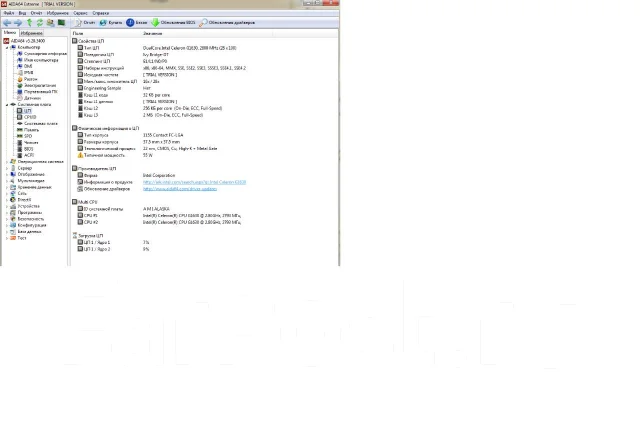This screenshot has height=435, width=640.
Task: Select the Безопасность shield icon
Action: coord(13,219)
